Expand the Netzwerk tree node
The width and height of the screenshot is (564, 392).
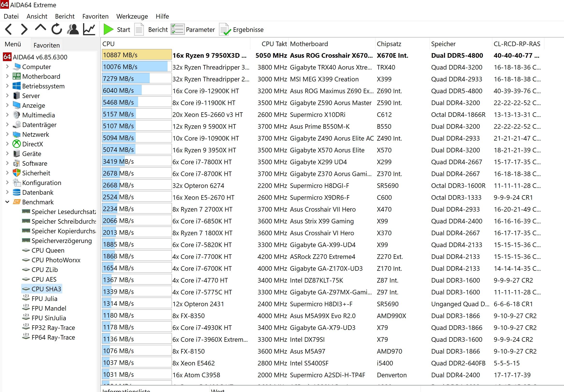pyautogui.click(x=7, y=134)
